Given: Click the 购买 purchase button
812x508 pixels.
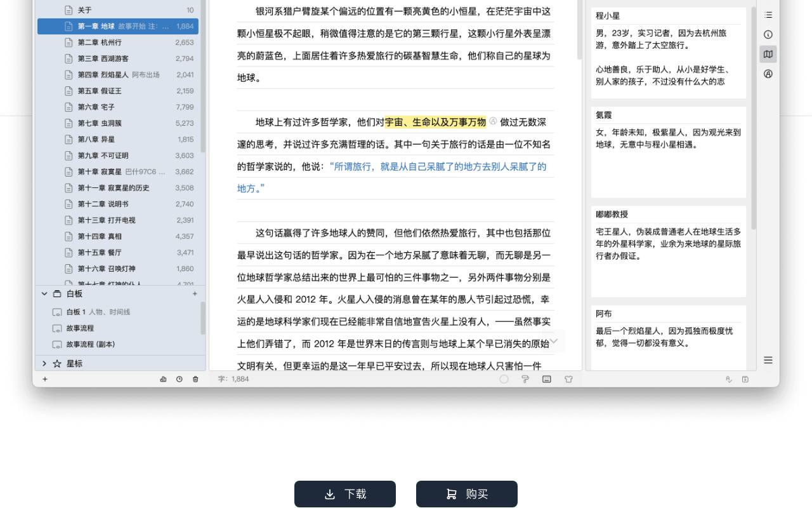Looking at the screenshot, I should point(467,494).
